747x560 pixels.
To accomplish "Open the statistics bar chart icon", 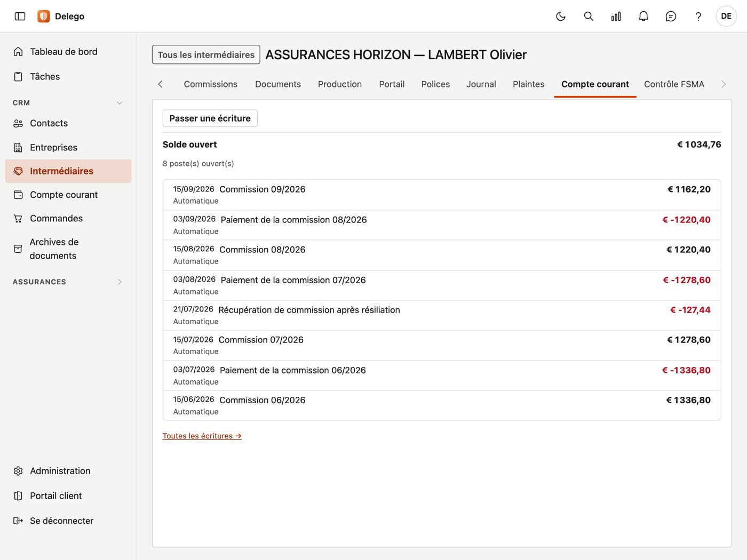I will pos(616,16).
